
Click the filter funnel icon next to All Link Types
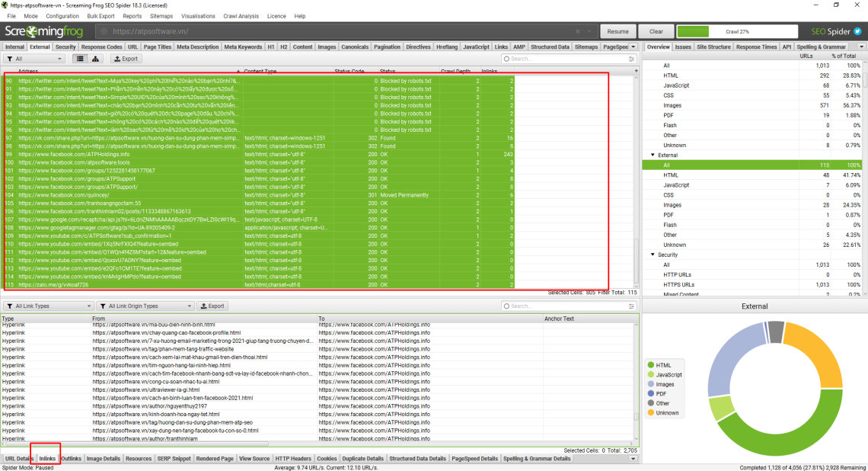point(10,306)
